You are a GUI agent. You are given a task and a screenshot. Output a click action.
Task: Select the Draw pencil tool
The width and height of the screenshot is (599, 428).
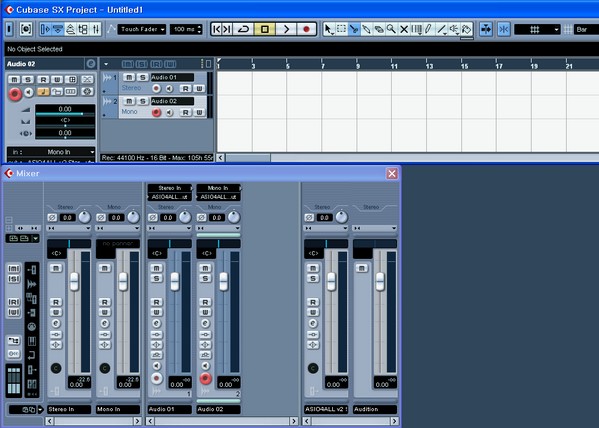point(429,29)
